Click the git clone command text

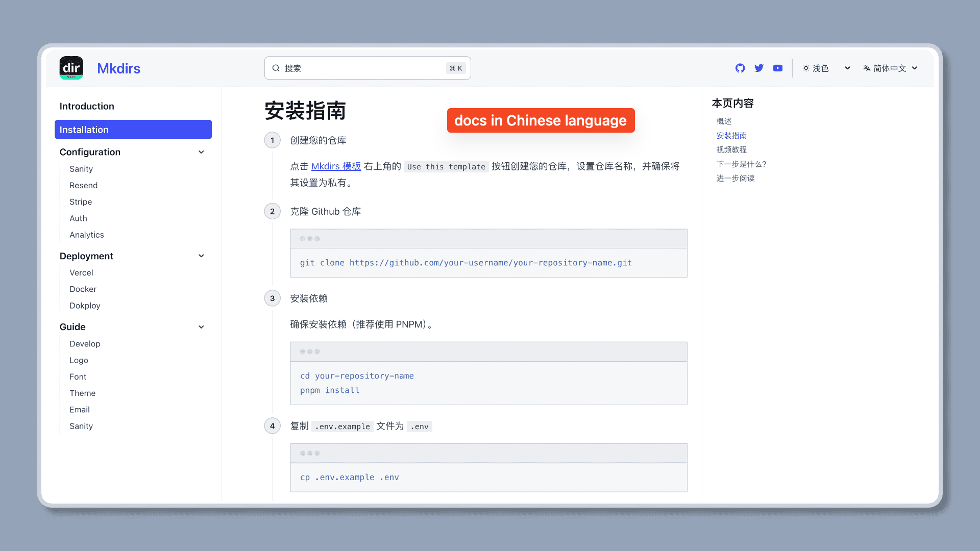pyautogui.click(x=465, y=263)
